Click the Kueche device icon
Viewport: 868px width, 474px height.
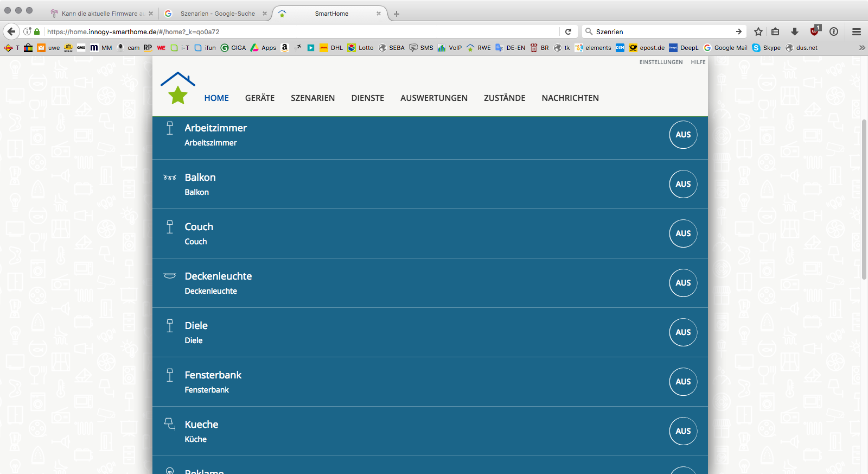(170, 424)
